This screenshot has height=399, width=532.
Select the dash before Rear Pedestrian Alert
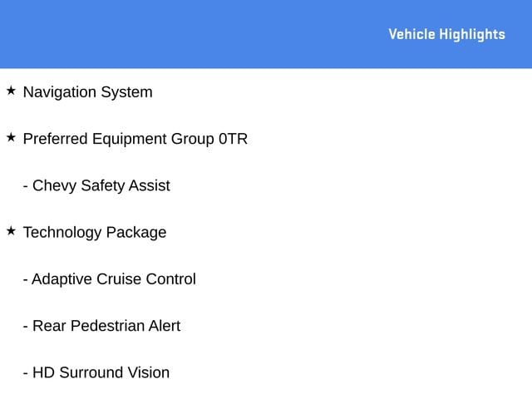click(x=26, y=327)
